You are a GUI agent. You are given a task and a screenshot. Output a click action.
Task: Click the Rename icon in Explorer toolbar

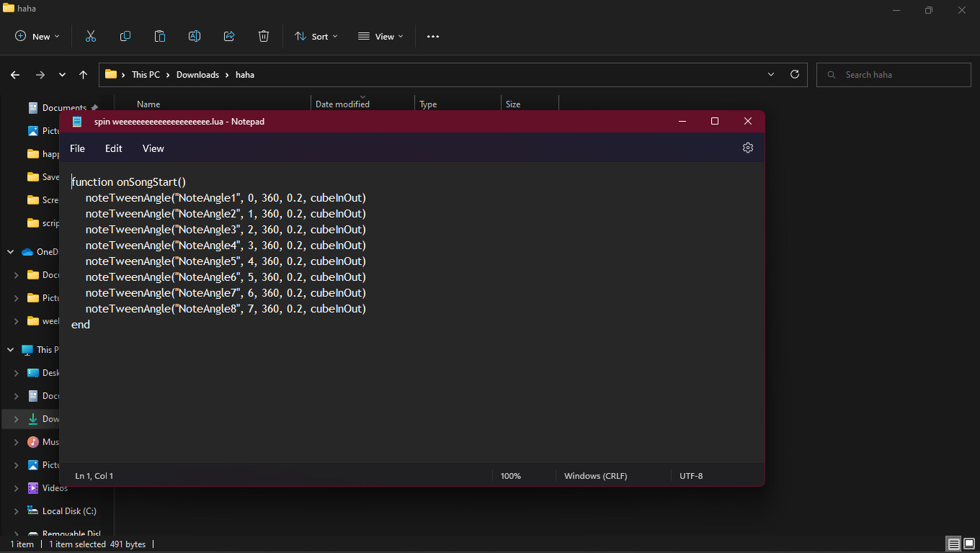[195, 36]
